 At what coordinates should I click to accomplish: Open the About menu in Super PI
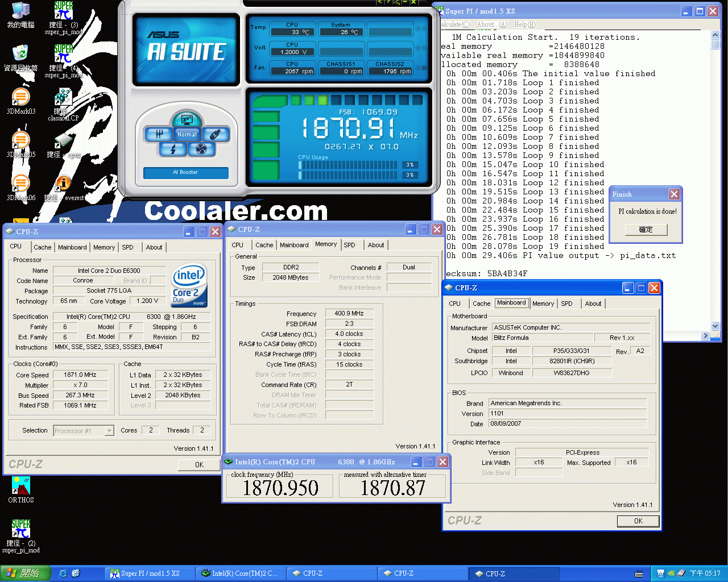click(492, 24)
